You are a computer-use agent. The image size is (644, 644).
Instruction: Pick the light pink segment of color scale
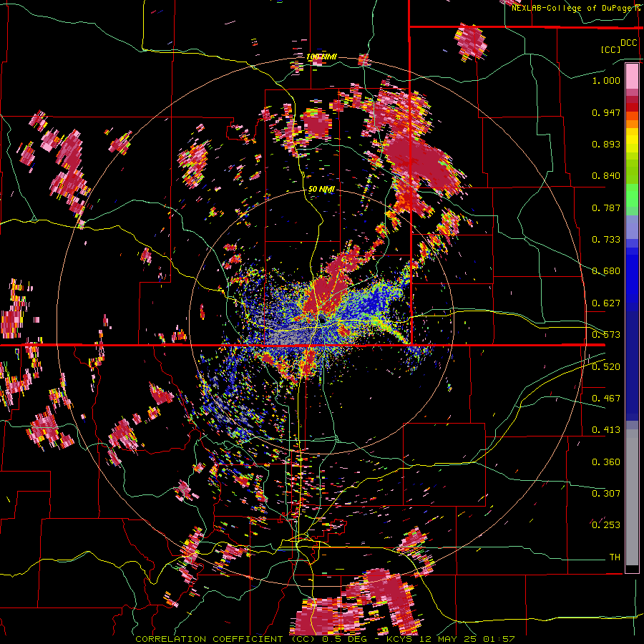[632, 76]
